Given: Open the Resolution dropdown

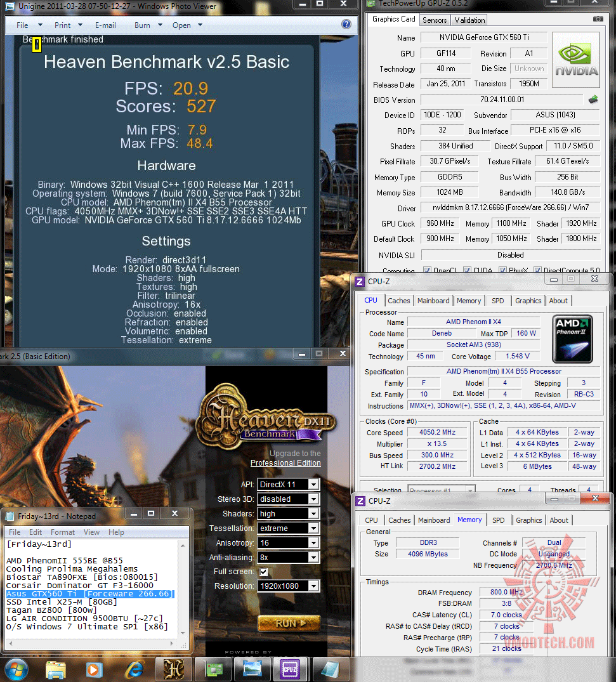Looking at the screenshot, I should coord(289,586).
